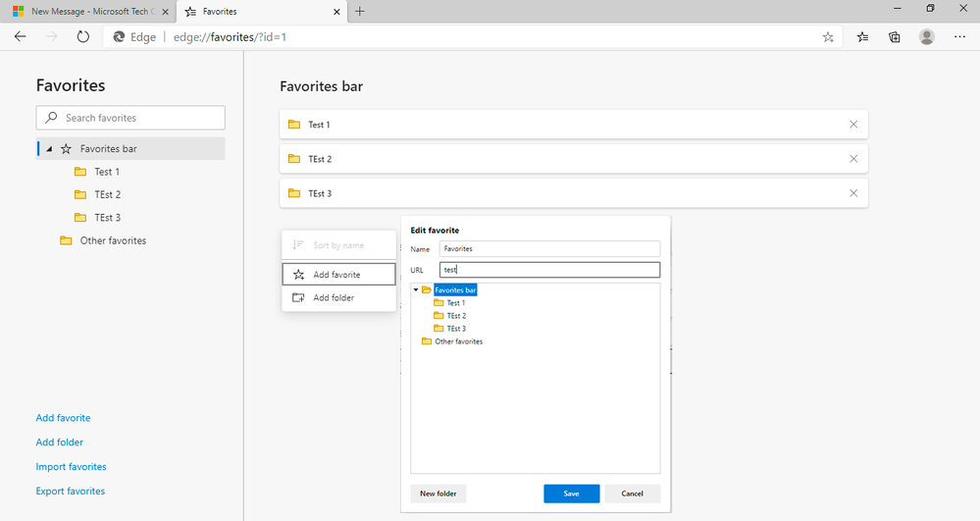Restore down the Edge window

click(x=930, y=9)
